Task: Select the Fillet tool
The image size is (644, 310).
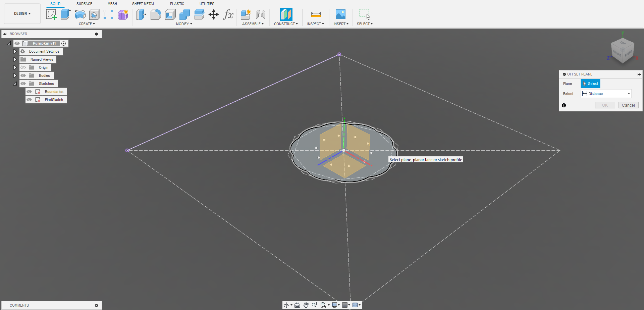Action: 156,14
